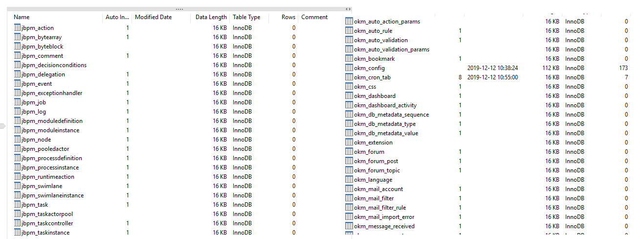Click the jbpm_processdefinition table icon
The image size is (644, 239).
click(18, 158)
